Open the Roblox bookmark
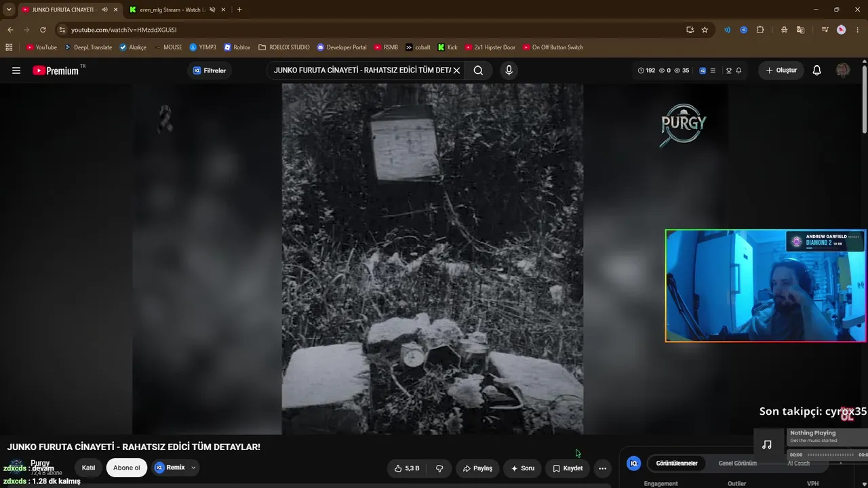Viewport: 868px width, 488px height. (237, 47)
